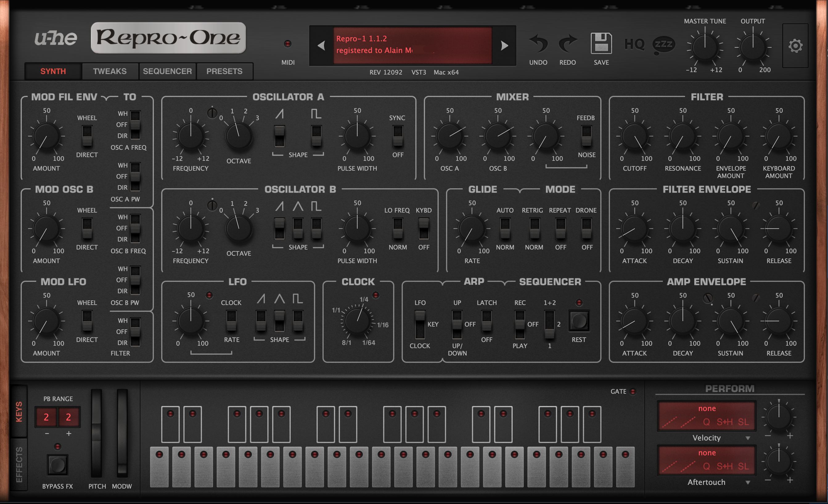
Task: Go to the next preset with right arrow
Action: (x=504, y=46)
